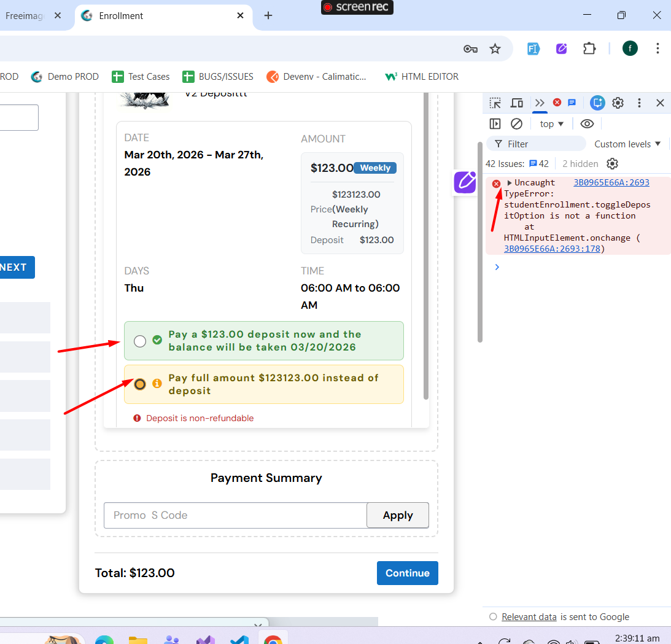The image size is (671, 644).
Task: Select the $123.00 deposit payment radio option
Action: pos(140,341)
